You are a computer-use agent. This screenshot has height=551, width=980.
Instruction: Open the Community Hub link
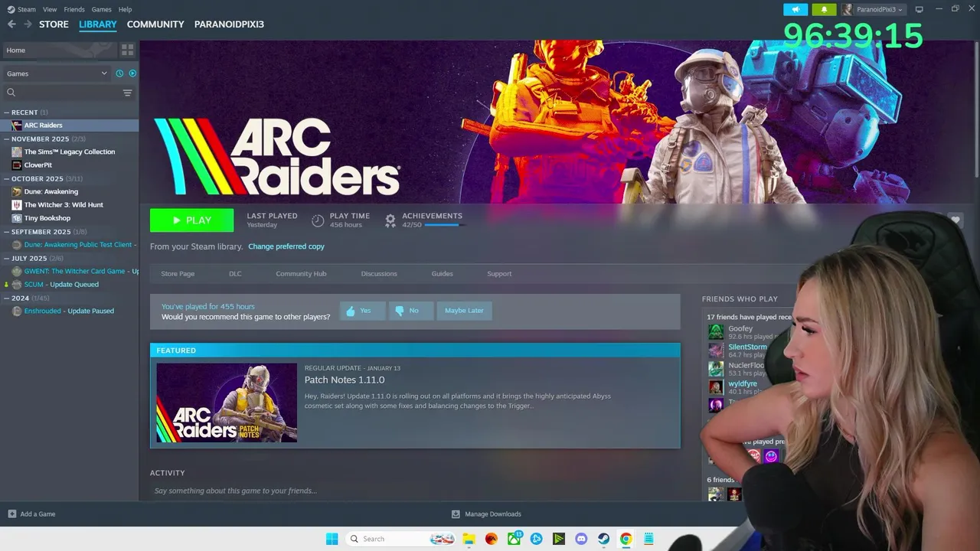(x=301, y=274)
